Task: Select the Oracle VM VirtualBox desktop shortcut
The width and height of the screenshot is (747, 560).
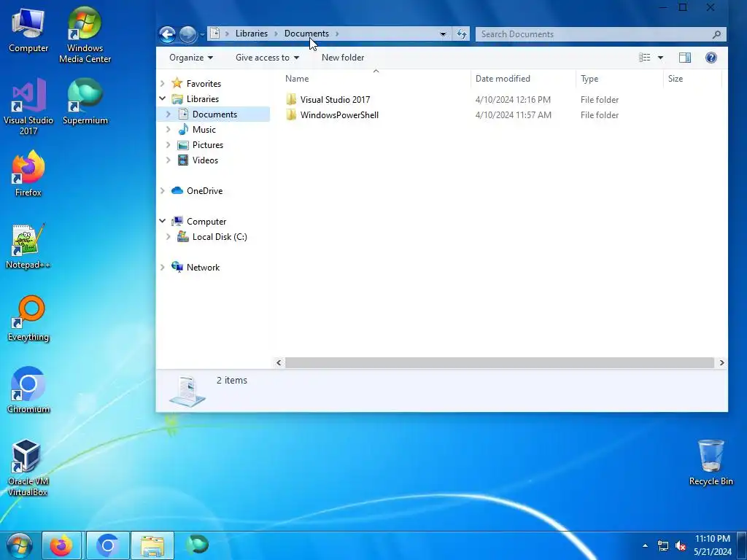Action: pos(28,467)
